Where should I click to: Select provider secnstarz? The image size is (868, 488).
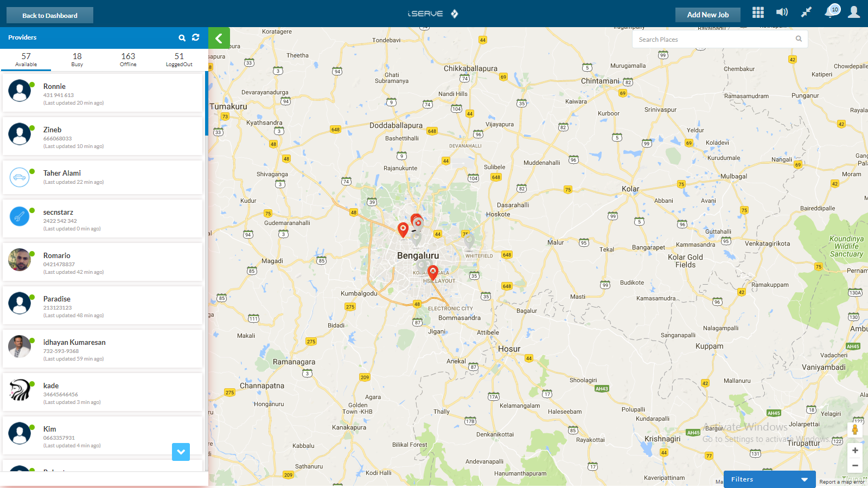pyautogui.click(x=103, y=219)
